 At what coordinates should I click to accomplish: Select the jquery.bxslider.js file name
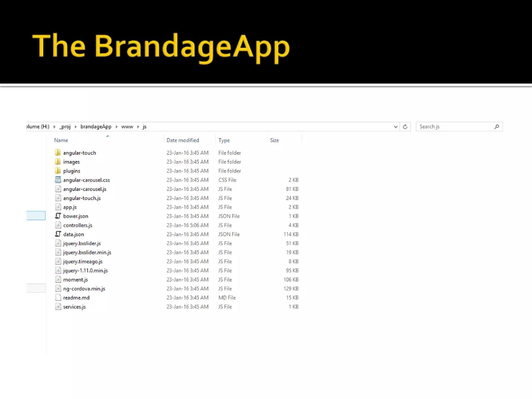point(82,243)
